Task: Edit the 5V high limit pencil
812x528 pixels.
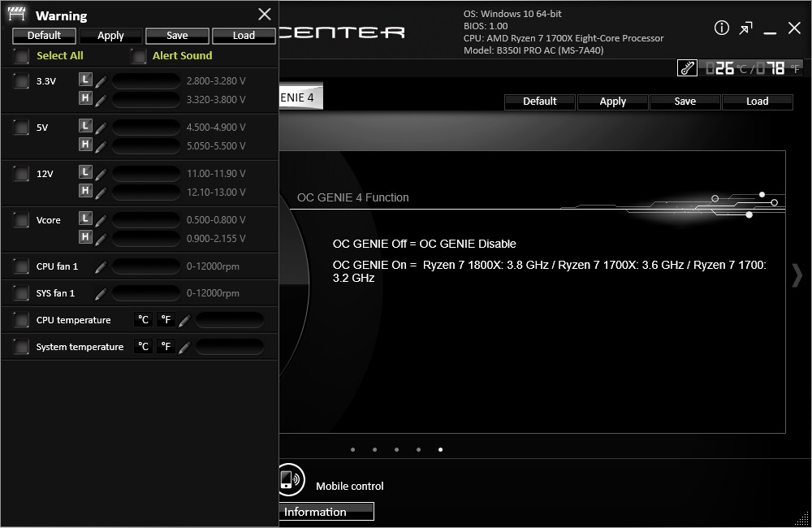Action: (x=101, y=147)
